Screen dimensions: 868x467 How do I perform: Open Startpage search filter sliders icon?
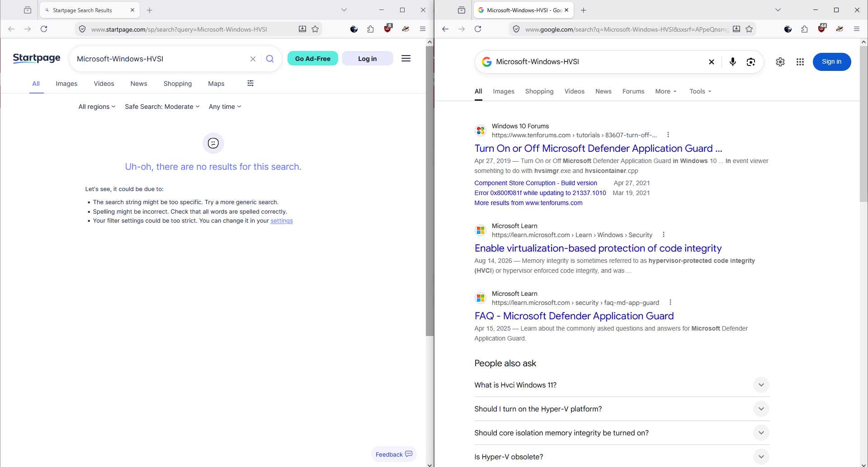[x=250, y=83]
